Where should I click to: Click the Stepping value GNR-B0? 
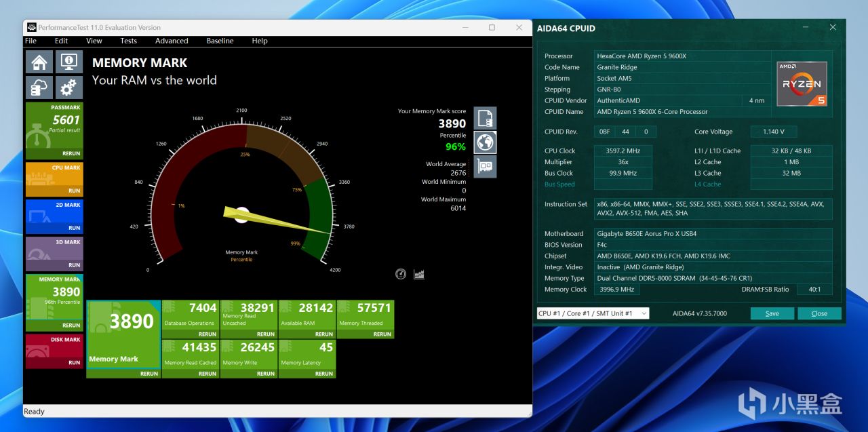pos(684,90)
